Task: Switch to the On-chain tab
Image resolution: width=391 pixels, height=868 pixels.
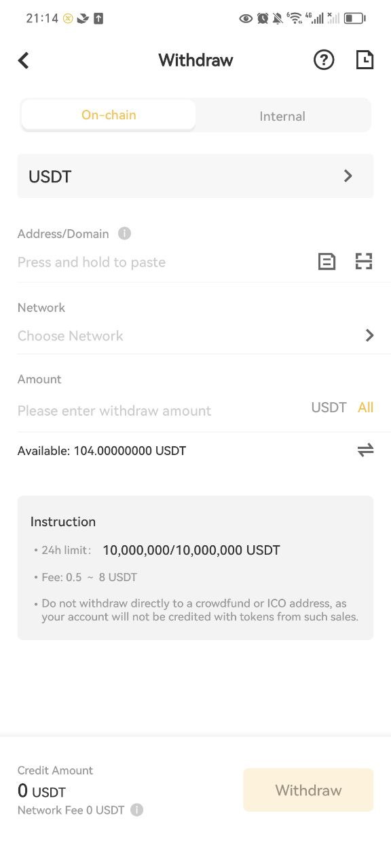Action: [109, 115]
